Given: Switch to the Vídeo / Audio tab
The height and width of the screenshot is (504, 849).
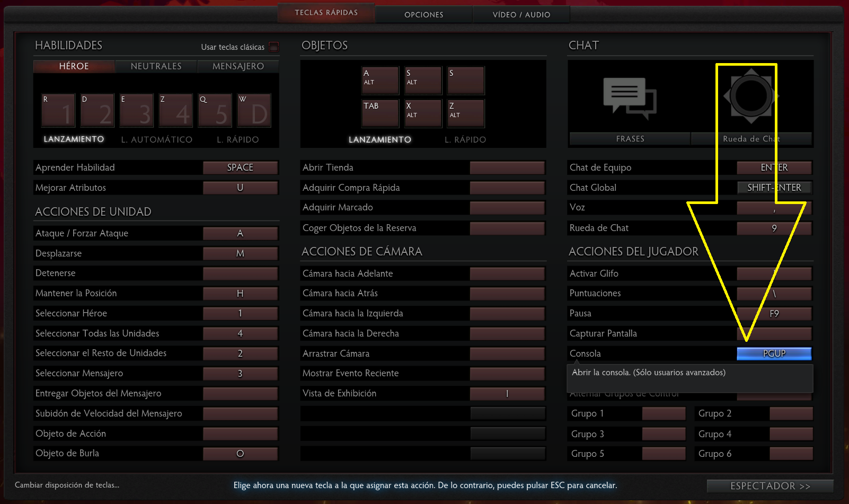Looking at the screenshot, I should 521,15.
